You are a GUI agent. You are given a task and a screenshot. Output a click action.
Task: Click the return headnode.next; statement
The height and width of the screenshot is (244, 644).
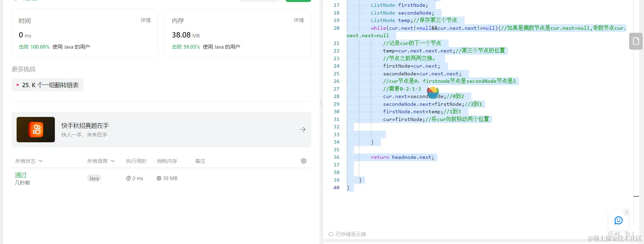[402, 157]
